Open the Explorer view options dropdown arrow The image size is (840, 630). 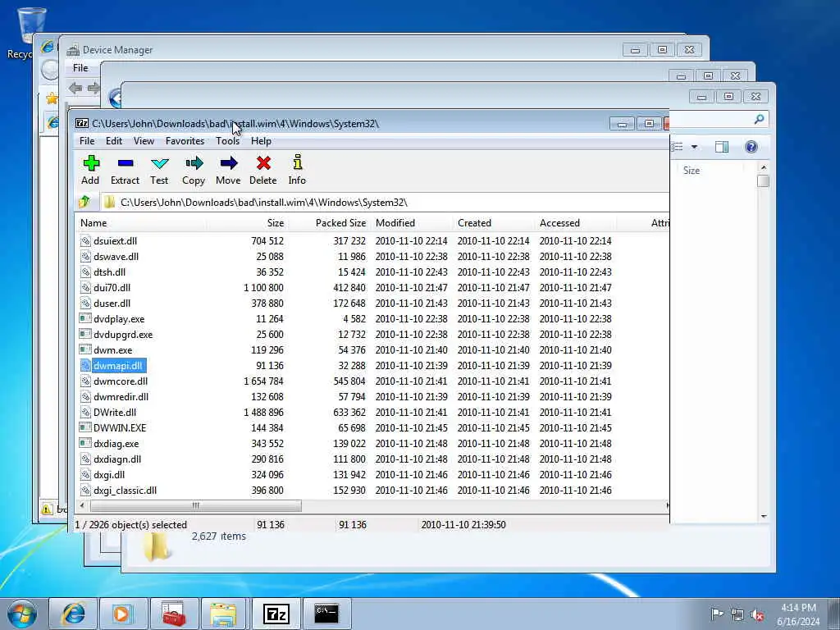coord(694,147)
